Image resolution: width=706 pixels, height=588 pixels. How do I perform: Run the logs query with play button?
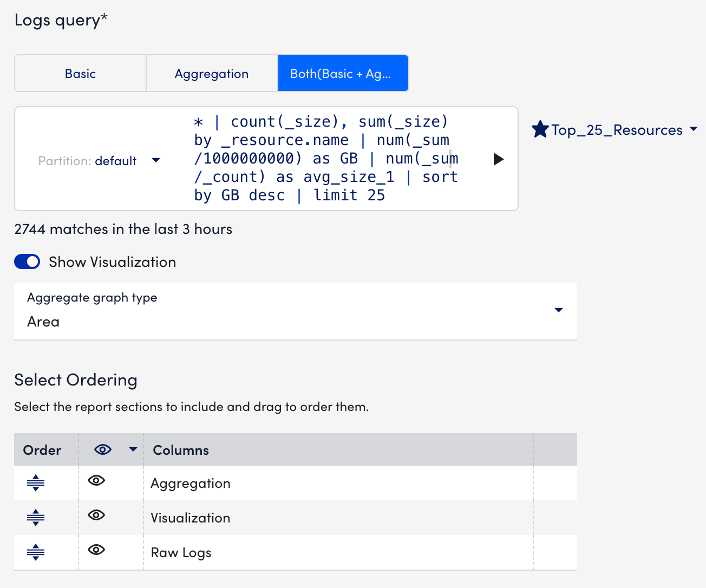[499, 159]
